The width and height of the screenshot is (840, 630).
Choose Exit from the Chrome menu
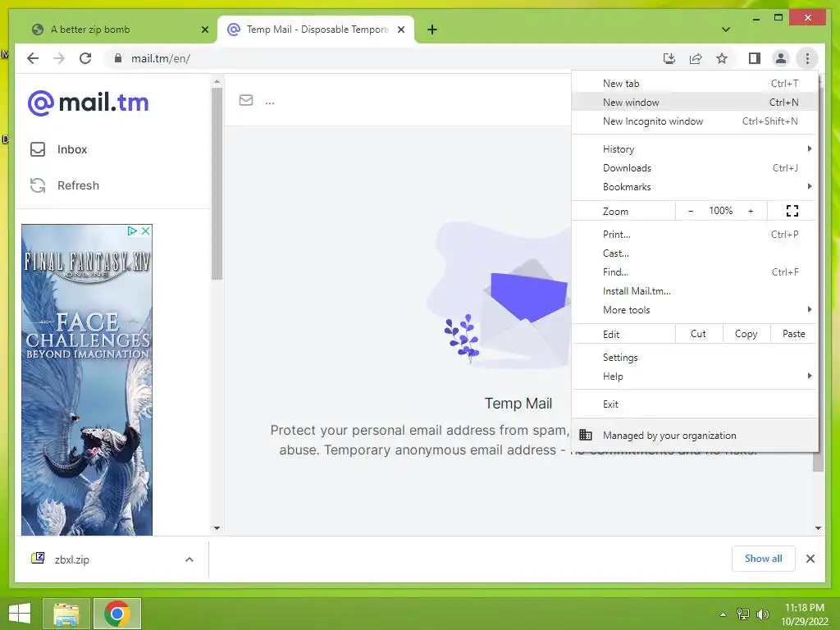pyautogui.click(x=694, y=404)
